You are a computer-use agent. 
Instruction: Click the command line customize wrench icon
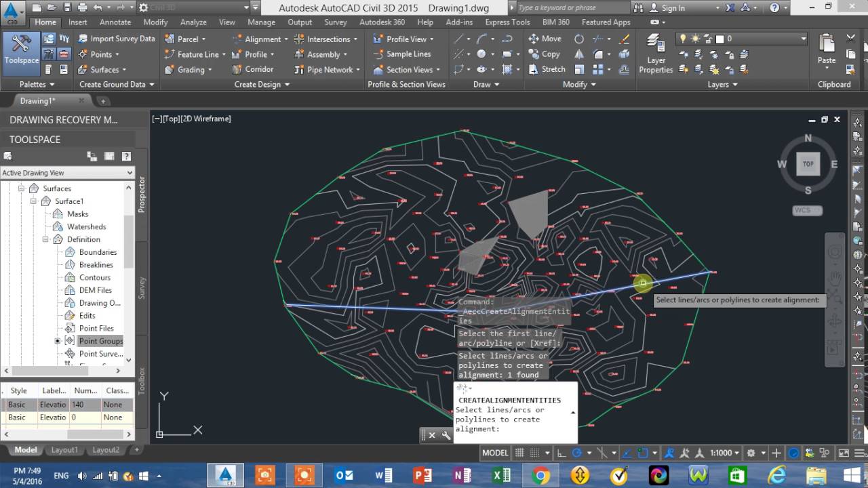(446, 435)
